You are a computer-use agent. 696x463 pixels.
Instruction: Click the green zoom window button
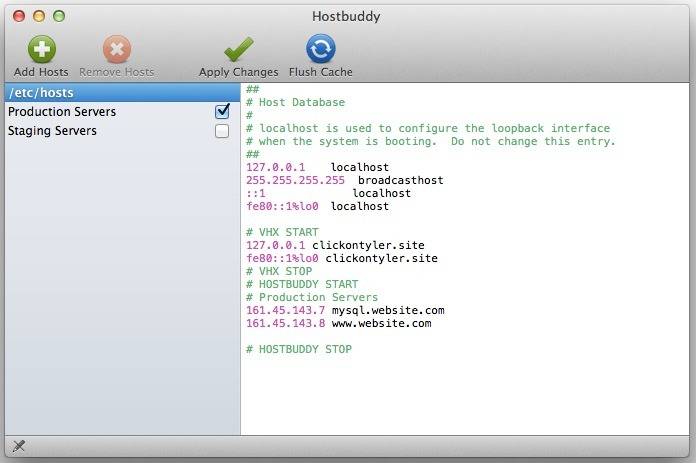click(x=59, y=16)
